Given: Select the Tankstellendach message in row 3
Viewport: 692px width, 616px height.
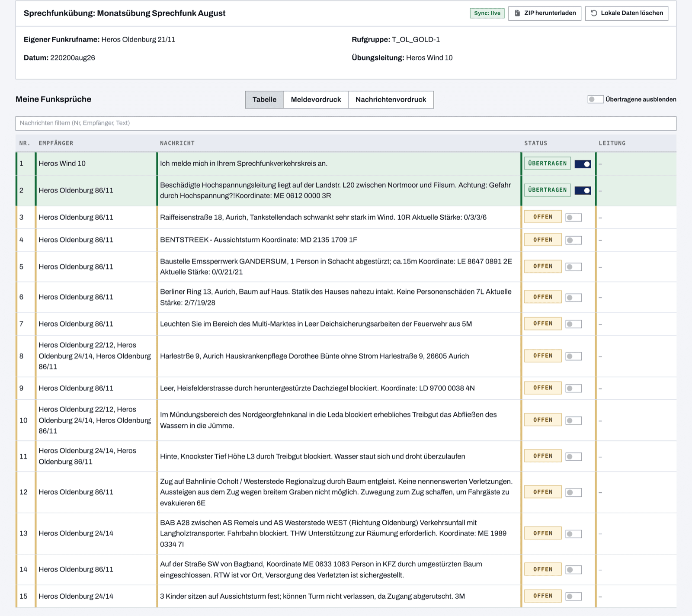Looking at the screenshot, I should (323, 217).
